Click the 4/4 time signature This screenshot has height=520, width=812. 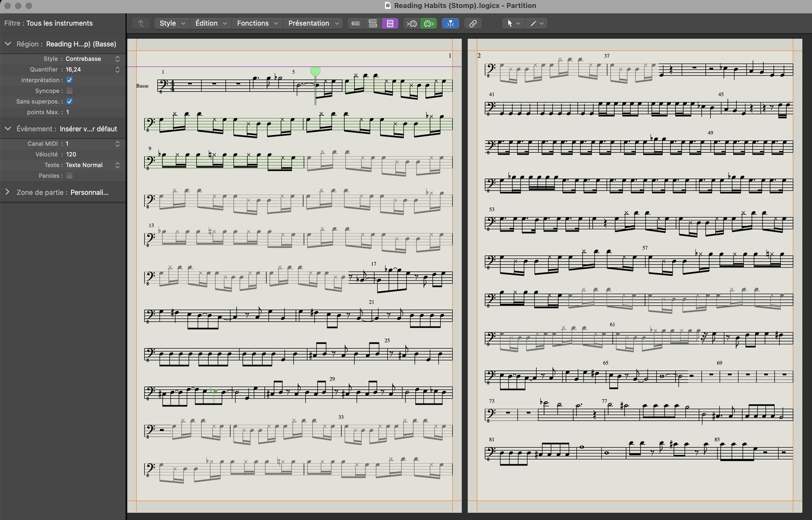173,86
